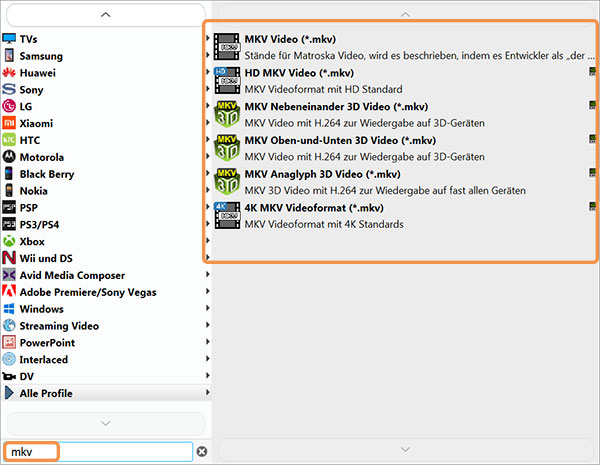Click the 4K MKV Videoformat icon
The width and height of the screenshot is (600, 465).
(227, 215)
